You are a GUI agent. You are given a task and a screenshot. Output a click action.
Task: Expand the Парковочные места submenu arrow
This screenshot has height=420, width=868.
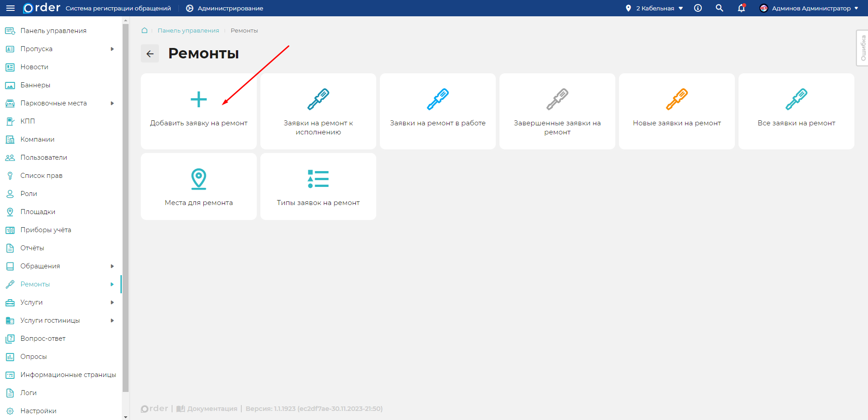click(x=112, y=103)
